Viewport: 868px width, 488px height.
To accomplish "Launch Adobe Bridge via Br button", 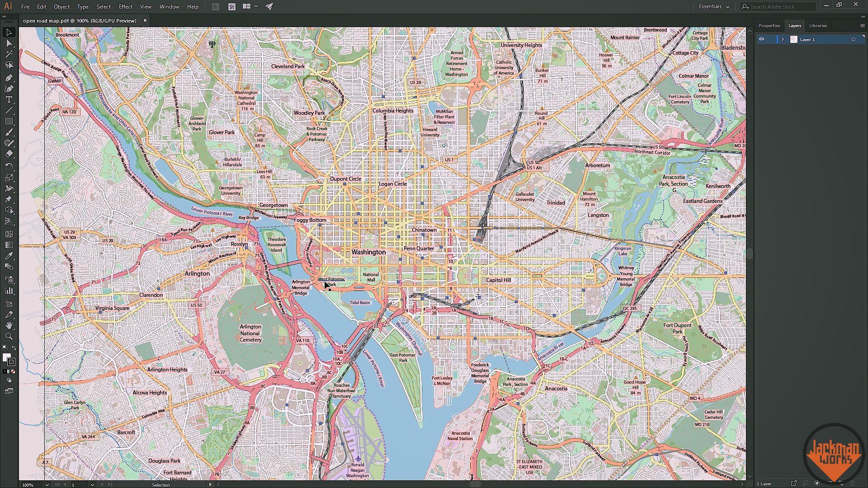I will (x=215, y=6).
